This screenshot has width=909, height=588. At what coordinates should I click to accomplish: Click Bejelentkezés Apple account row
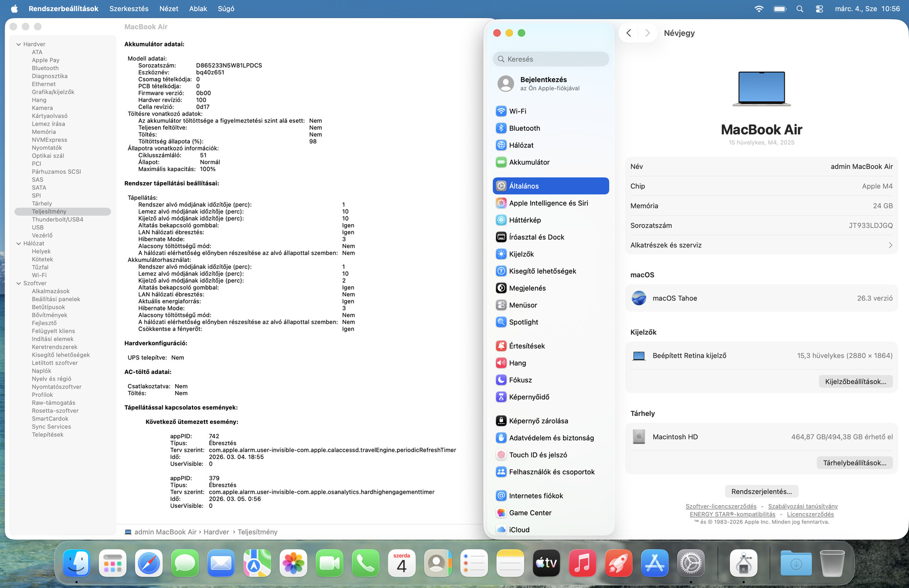coord(550,83)
